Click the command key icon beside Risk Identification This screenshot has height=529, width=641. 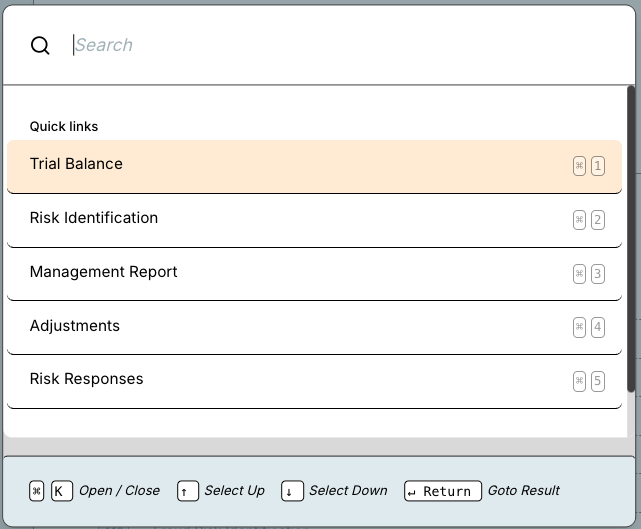579,220
